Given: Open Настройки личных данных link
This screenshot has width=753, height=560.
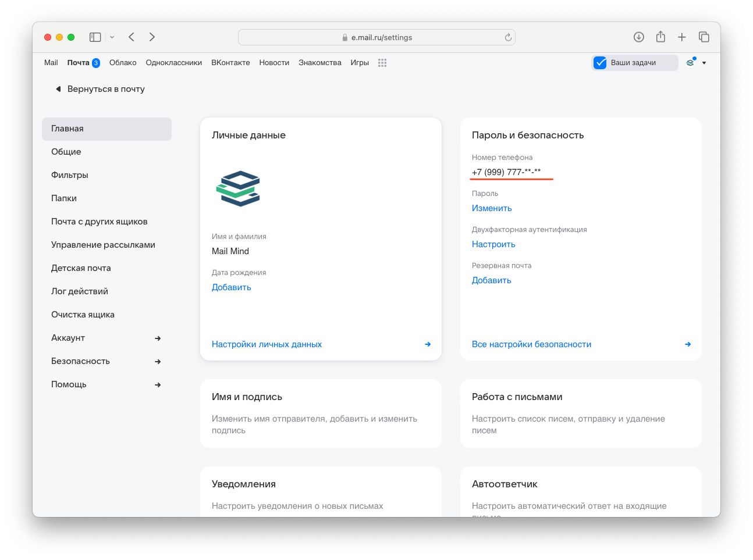Looking at the screenshot, I should (267, 344).
